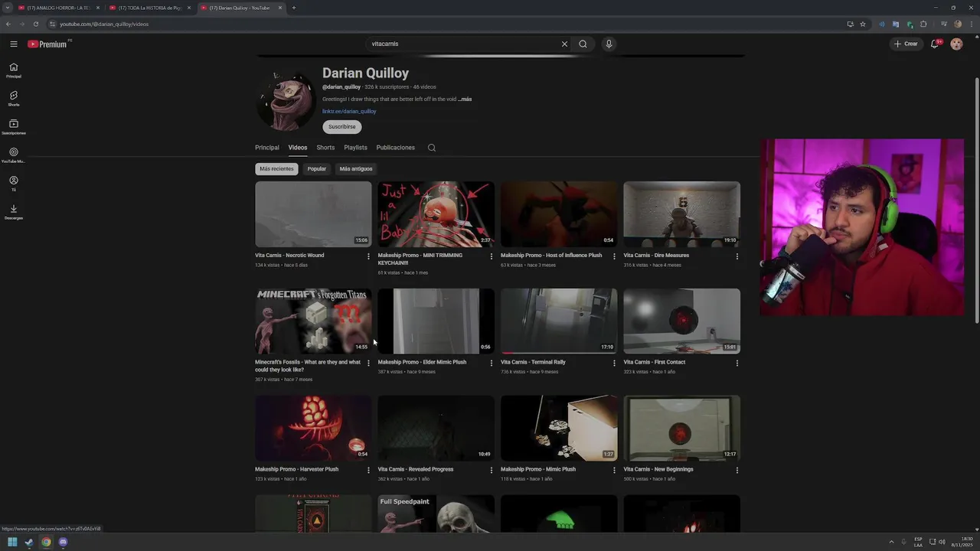This screenshot has width=980, height=551.
Task: Open options menu for Minecraft's Fossils video
Action: [x=368, y=364]
